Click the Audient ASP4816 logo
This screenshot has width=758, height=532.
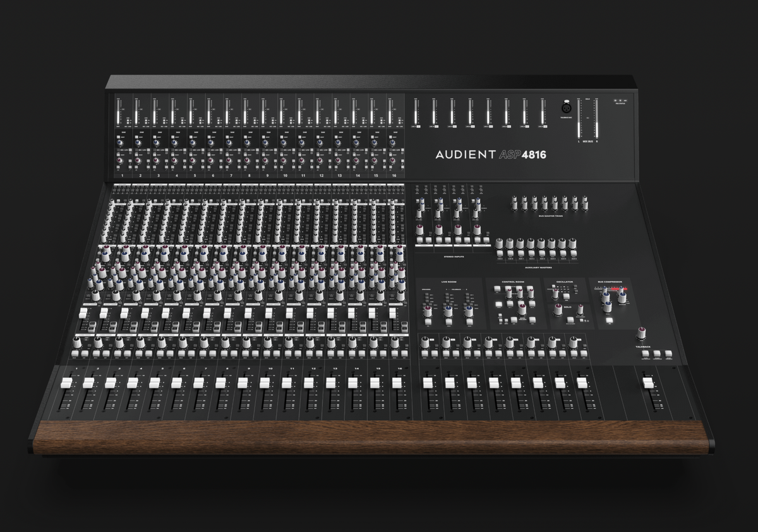(x=491, y=154)
